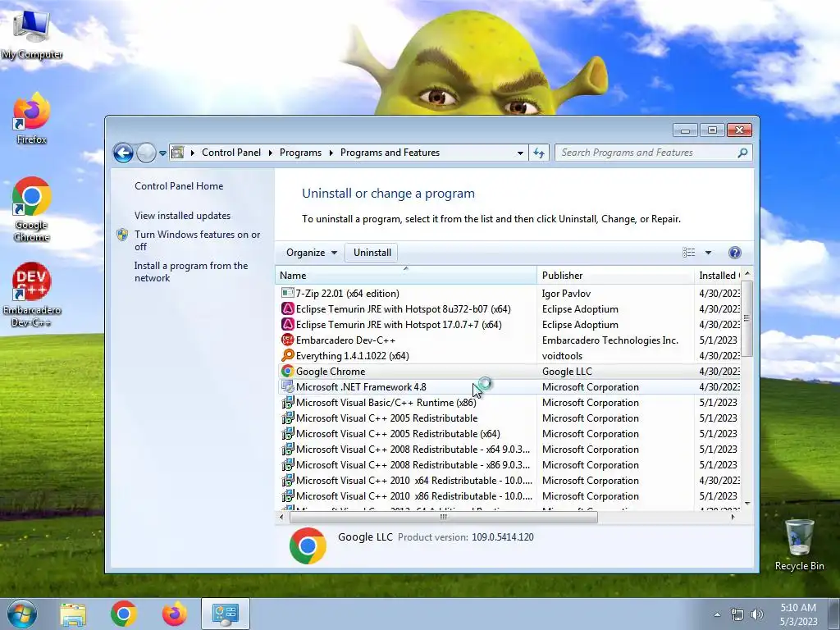Open the Google Chrome desktop shortcut
Viewport: 840px width, 630px height.
pos(32,209)
